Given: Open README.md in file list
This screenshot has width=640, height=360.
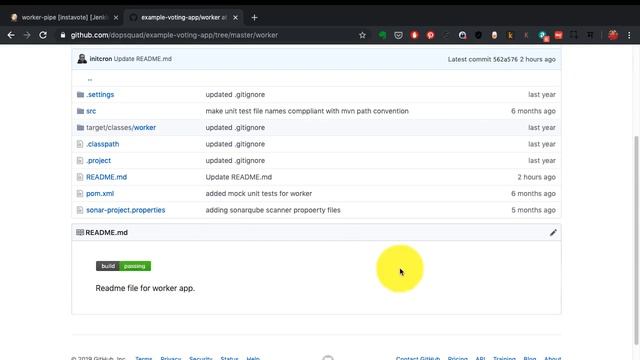Looking at the screenshot, I should tap(107, 177).
